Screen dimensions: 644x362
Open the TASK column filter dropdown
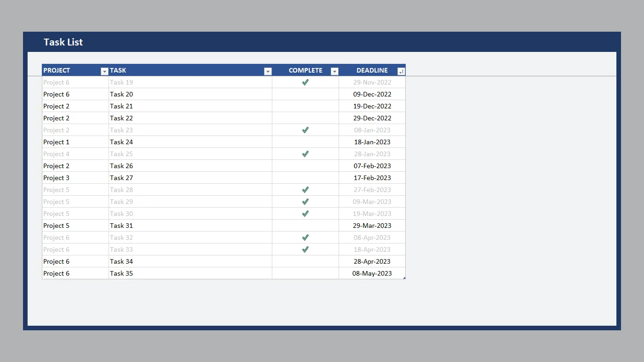(x=268, y=71)
